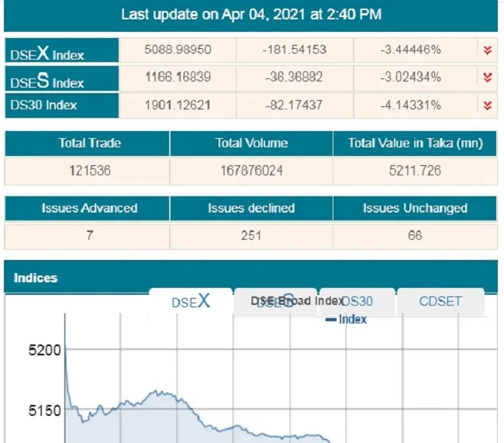Click the Issues declined count 251
Image resolution: width=504 pixels, height=443 pixels.
tap(251, 235)
